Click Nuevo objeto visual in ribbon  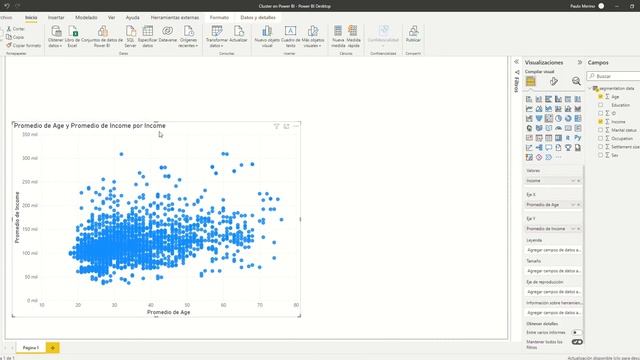(x=267, y=36)
